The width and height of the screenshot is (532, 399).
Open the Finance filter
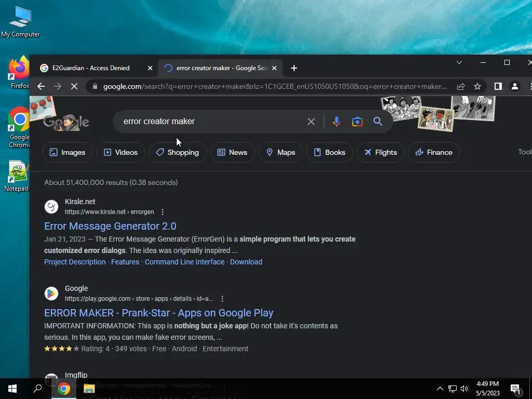[434, 152]
